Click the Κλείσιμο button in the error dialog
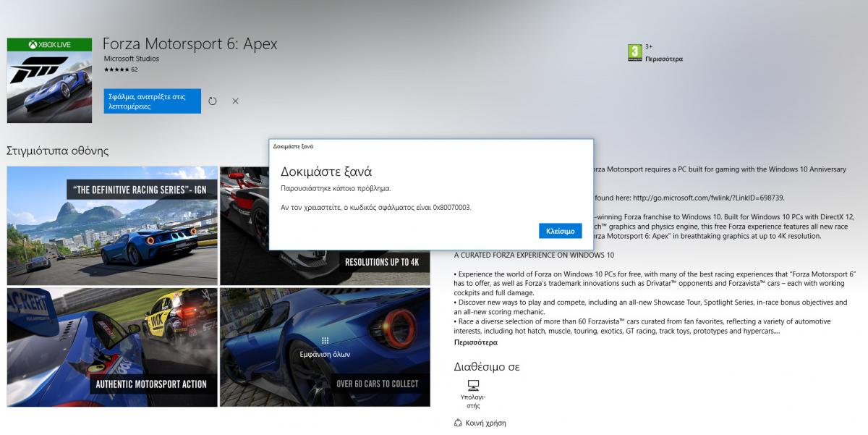 coord(560,231)
